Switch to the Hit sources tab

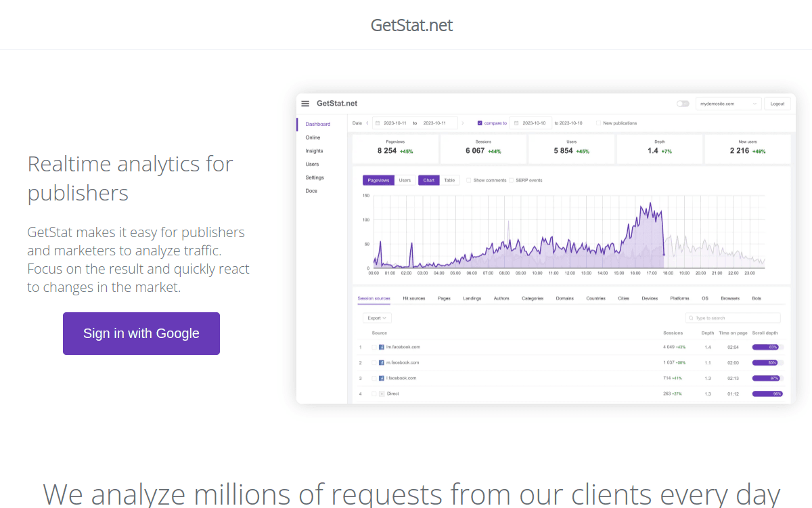pos(413,297)
